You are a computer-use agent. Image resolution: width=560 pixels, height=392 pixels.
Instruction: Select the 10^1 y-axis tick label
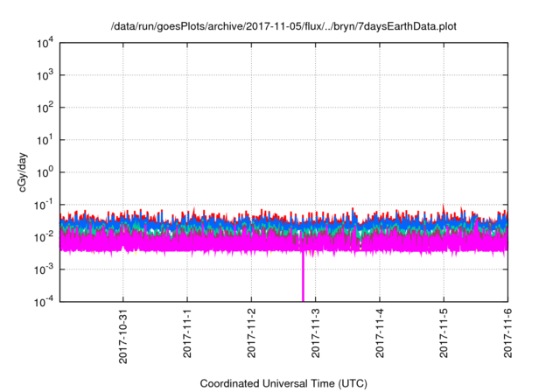pyautogui.click(x=45, y=140)
